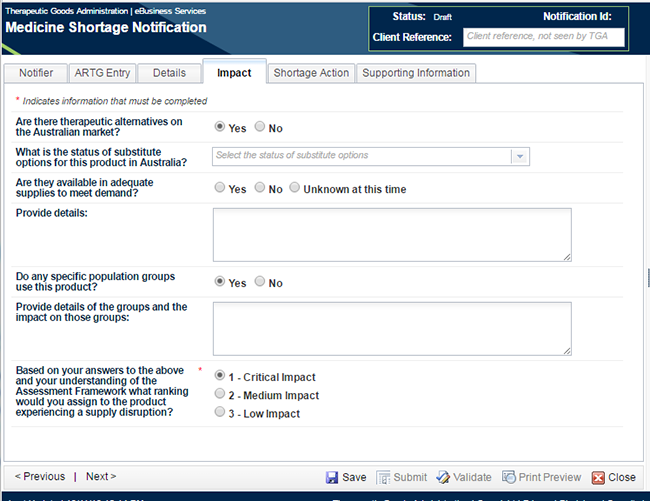This screenshot has height=501, width=650.
Task: Select No for specific population groups
Action: click(260, 282)
